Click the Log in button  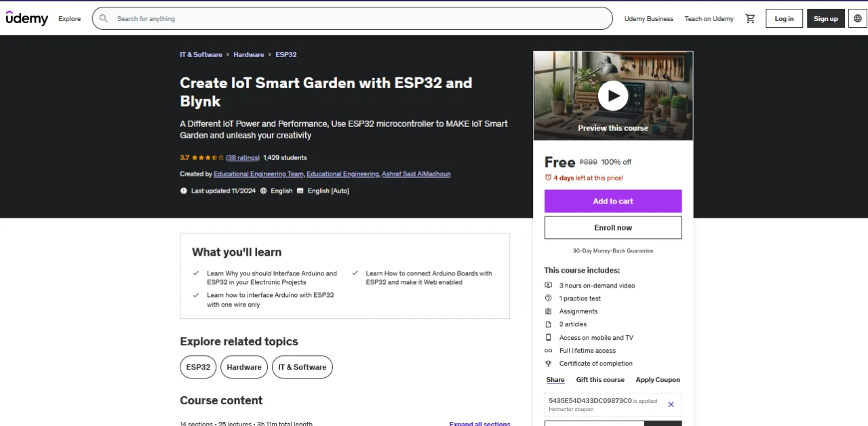click(785, 18)
